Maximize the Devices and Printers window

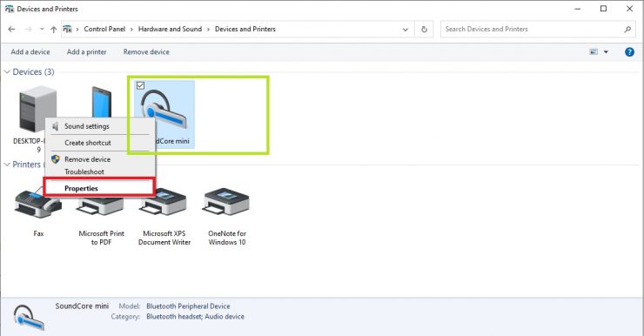pos(603,9)
